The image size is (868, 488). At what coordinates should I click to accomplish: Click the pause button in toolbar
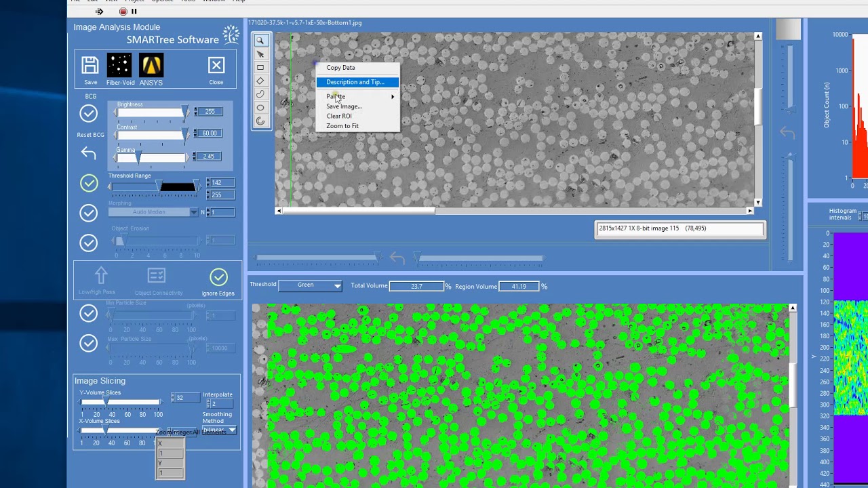pyautogui.click(x=134, y=12)
